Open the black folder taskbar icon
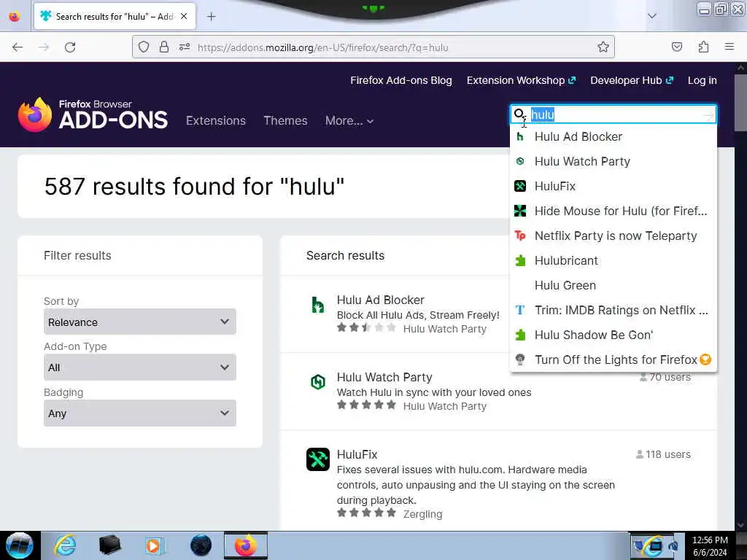The image size is (747, 560). click(109, 545)
